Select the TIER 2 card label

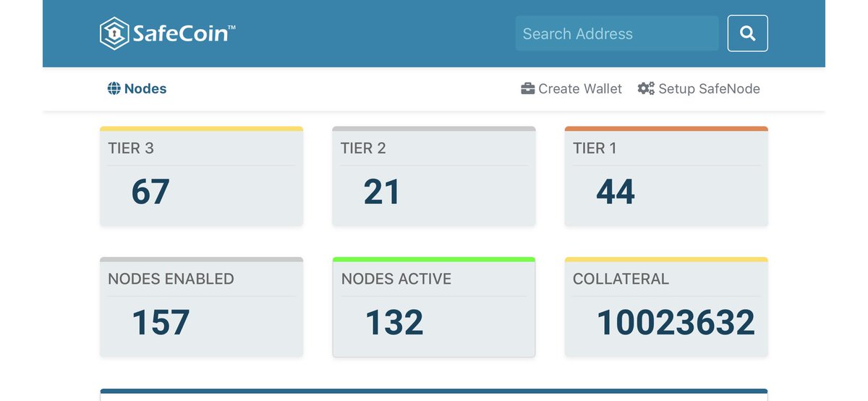363,148
